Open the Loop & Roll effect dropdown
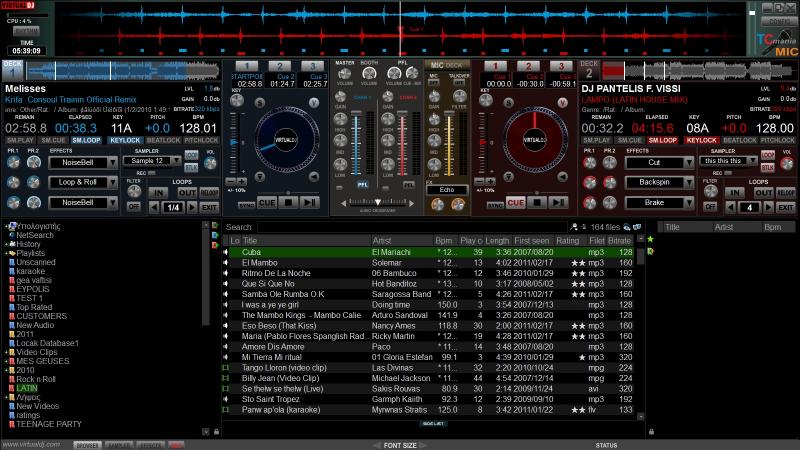Viewport: 800px width, 450px height. [112, 183]
